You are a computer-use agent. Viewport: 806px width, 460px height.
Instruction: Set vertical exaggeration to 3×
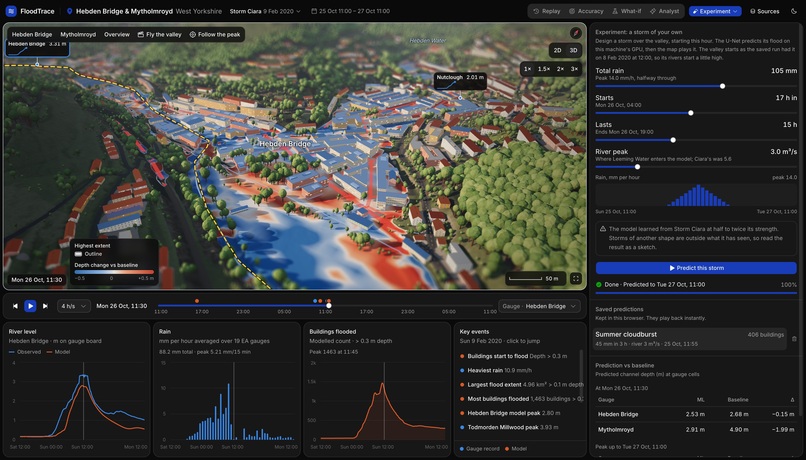coord(574,69)
